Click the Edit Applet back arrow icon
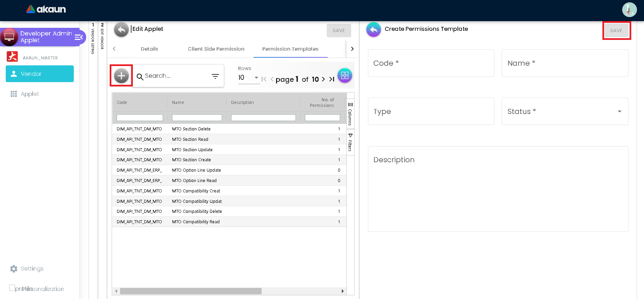This screenshot has width=644, height=299. [x=121, y=30]
